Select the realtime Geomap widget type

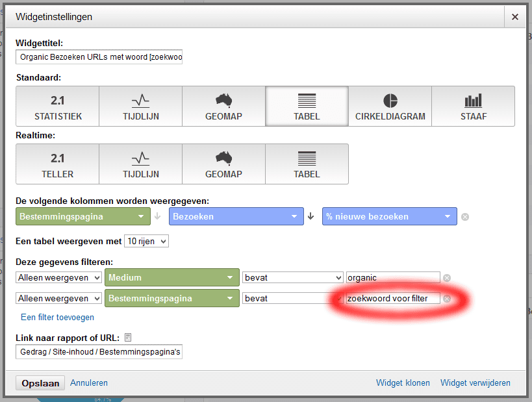tap(223, 164)
